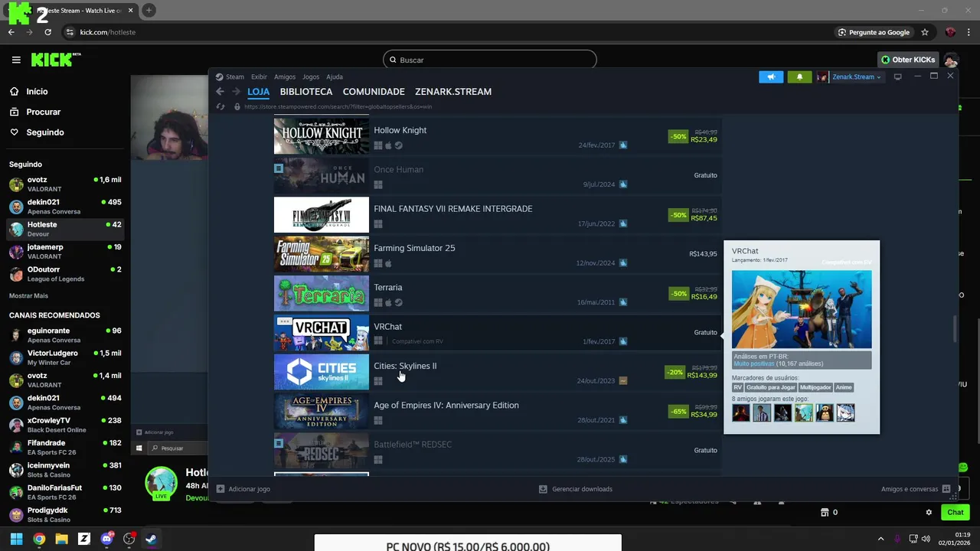Open the Jogos menu
Screen dimensions: 980x551
(x=311, y=77)
